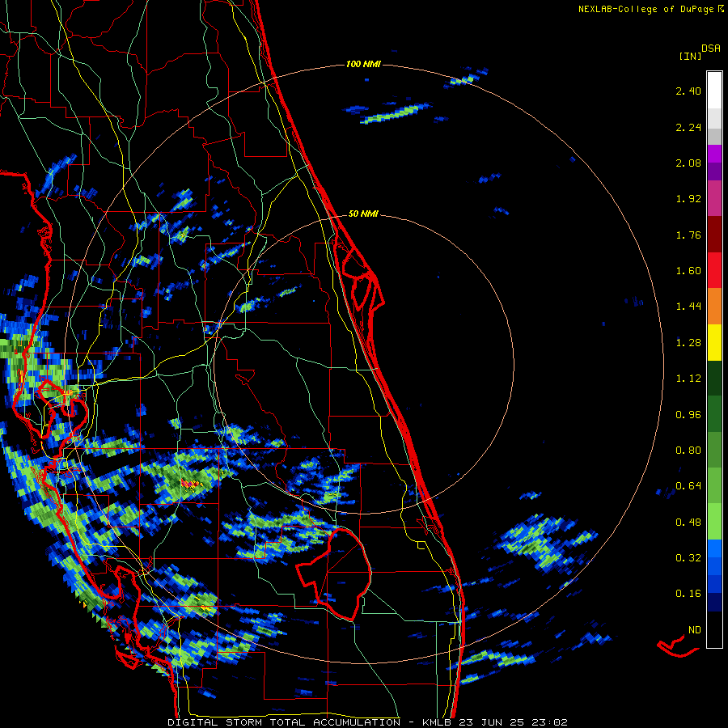Viewport: 728px width, 728px height.
Task: Click the ND legend label
Action: click(695, 630)
